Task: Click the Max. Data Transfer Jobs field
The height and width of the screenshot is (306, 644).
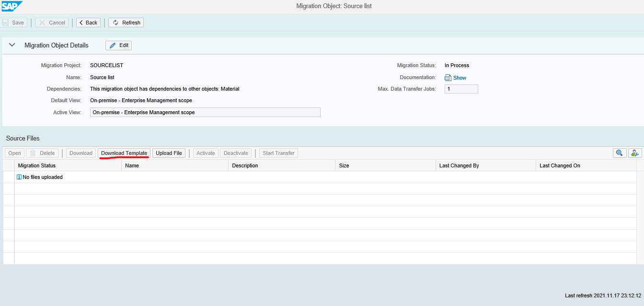Action: pos(461,88)
